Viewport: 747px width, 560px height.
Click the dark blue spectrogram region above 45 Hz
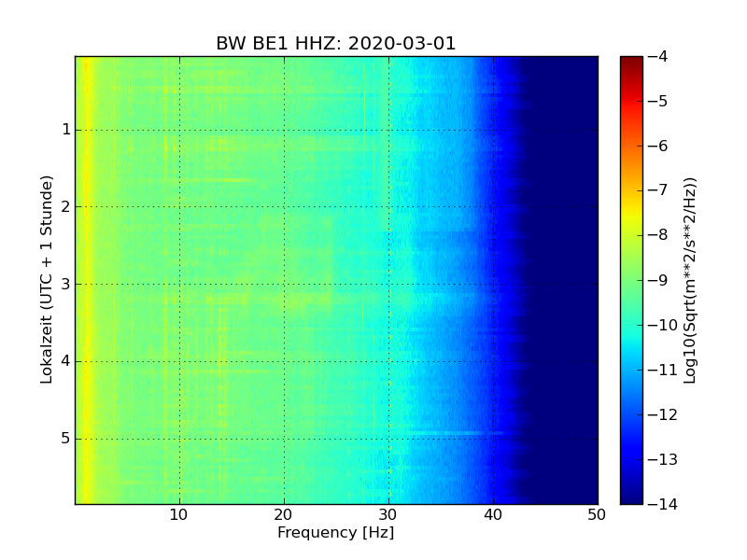click(x=571, y=280)
